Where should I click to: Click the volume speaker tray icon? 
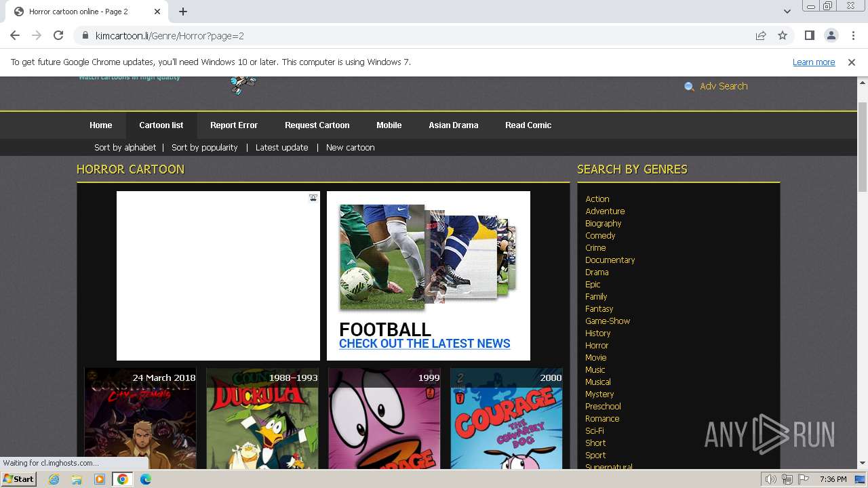771,479
